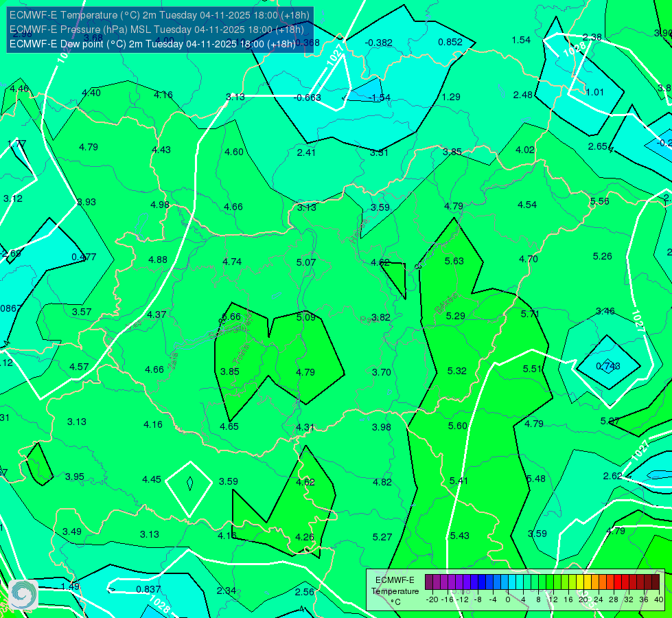This screenshot has height=618, width=672.
Task: Click the 2.34 temperature value
Action: [227, 591]
